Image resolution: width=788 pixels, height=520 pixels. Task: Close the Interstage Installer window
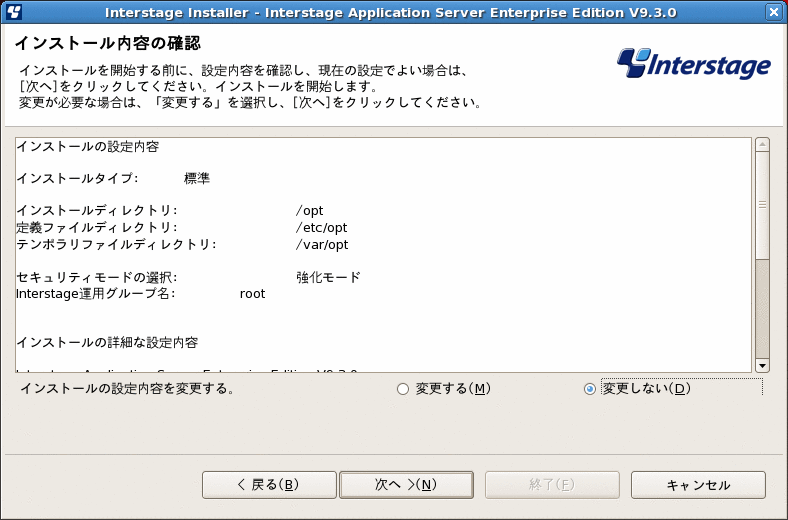[774, 12]
